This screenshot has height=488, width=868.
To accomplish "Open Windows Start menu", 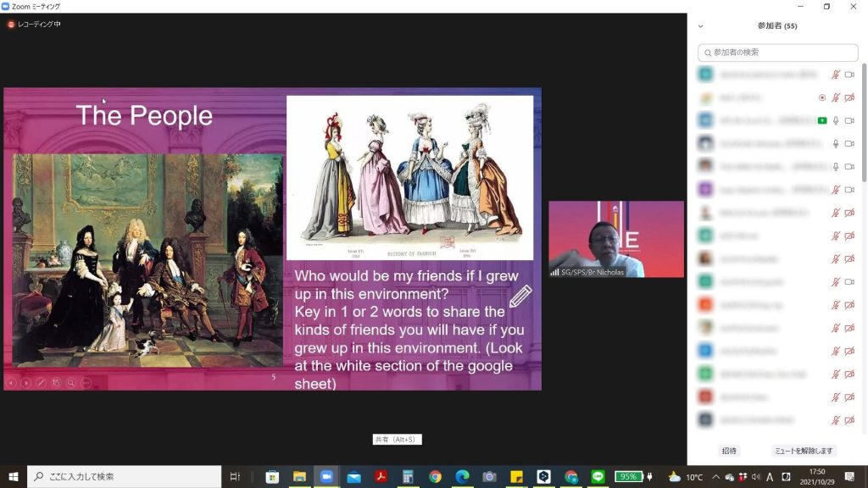I will pos(14,476).
